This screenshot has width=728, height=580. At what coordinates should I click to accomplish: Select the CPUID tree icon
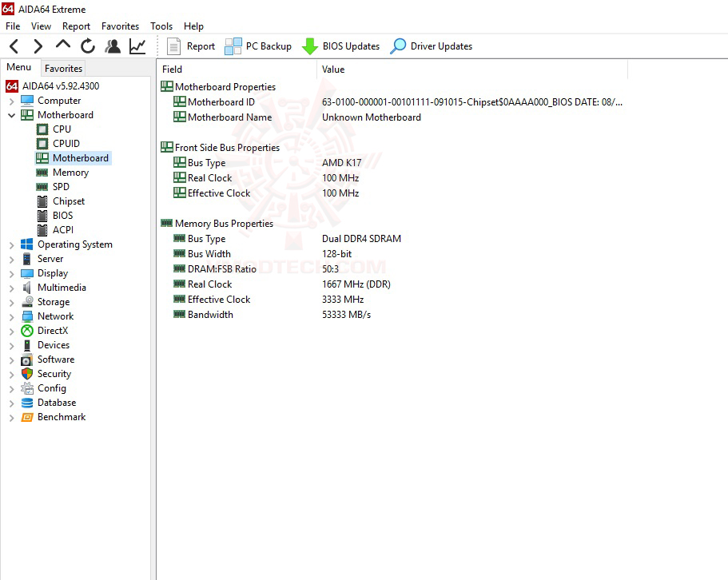[x=42, y=144]
